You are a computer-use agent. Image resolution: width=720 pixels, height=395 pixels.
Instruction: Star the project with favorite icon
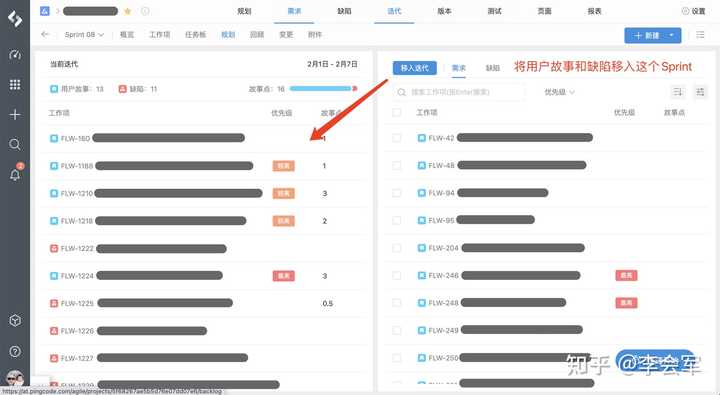pyautogui.click(x=128, y=11)
